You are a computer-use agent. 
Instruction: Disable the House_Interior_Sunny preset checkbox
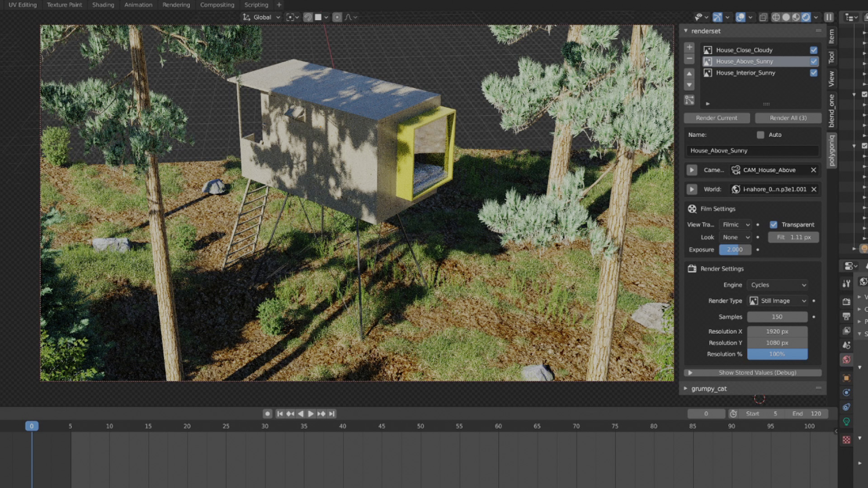pos(814,73)
